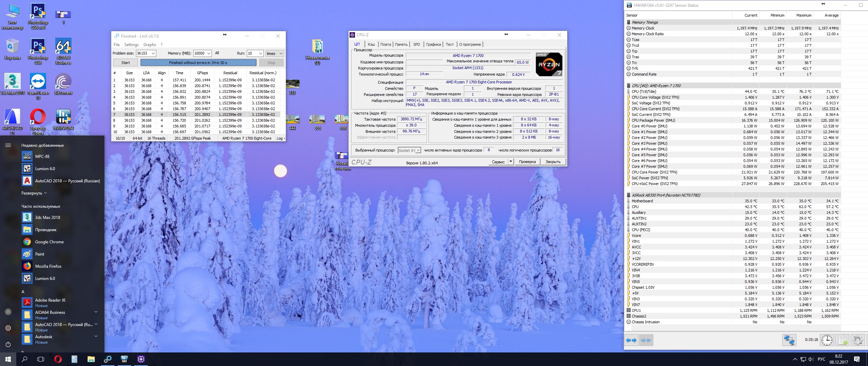868x366 pixels.
Task: Select the CPU (Tctl/Tdie) sensor row
Action: (x=644, y=91)
